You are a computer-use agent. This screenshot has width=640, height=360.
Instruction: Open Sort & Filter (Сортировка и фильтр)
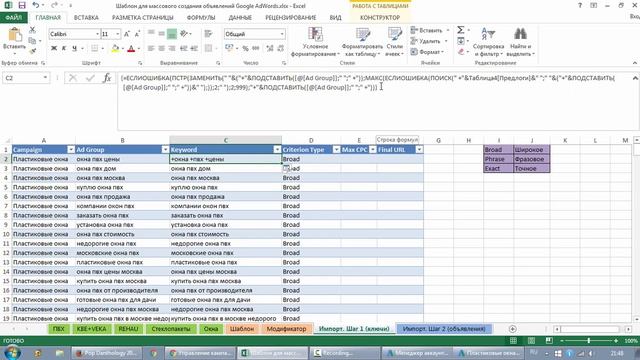coord(489,42)
